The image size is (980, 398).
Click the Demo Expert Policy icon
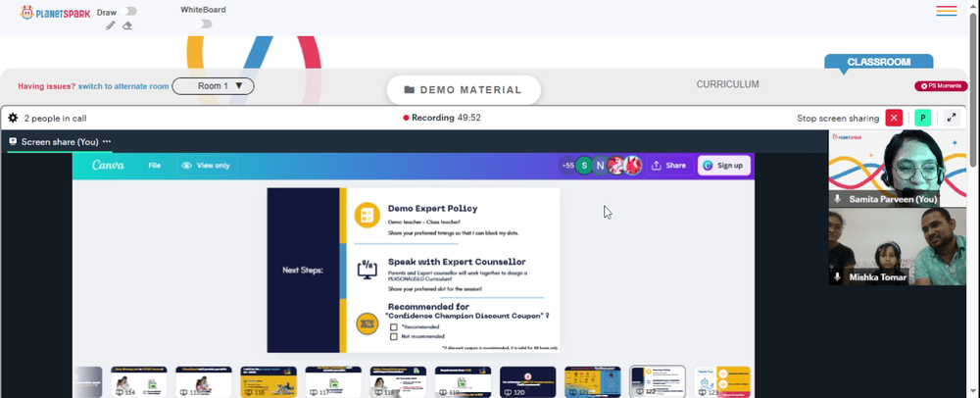coord(367,215)
